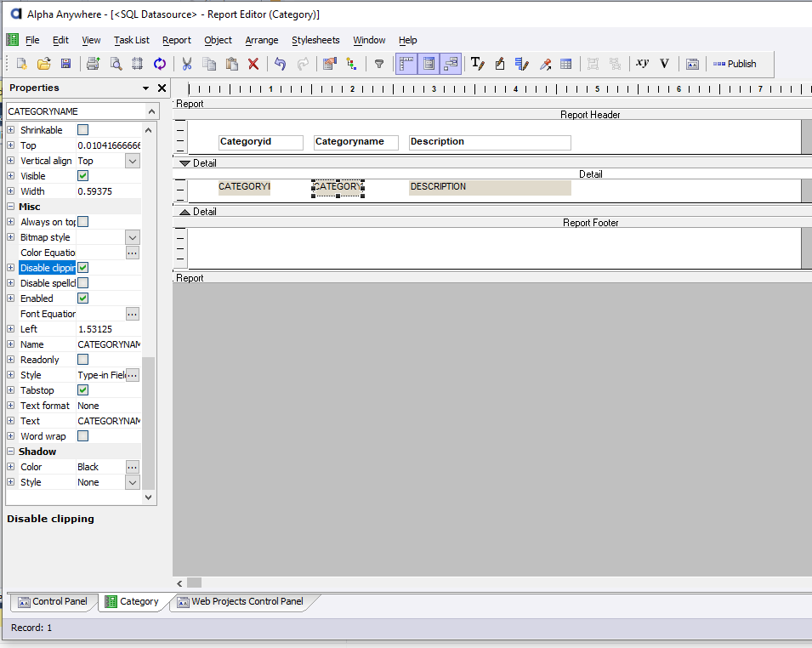Select the Categoryid header label
Screen dimensions: 812x648
click(x=260, y=143)
